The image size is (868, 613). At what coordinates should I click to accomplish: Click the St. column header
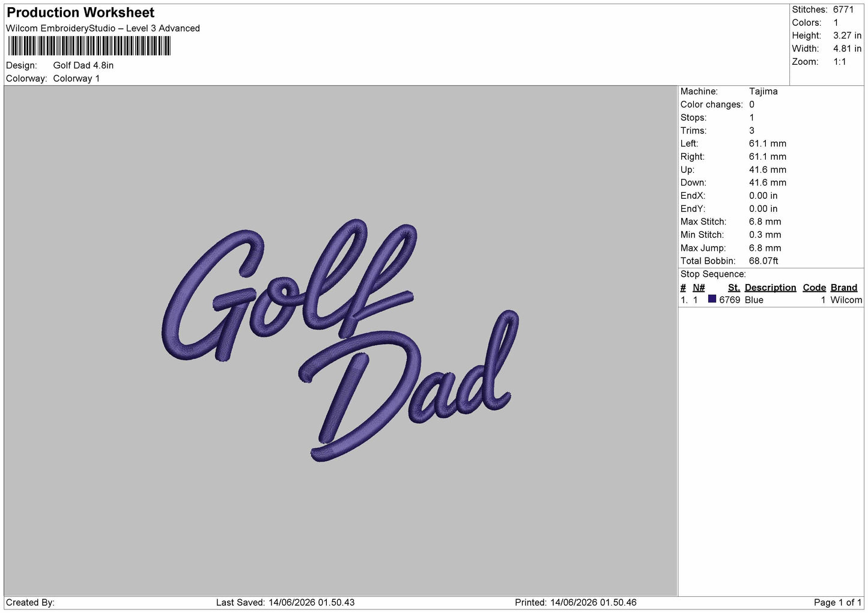pyautogui.click(x=734, y=288)
